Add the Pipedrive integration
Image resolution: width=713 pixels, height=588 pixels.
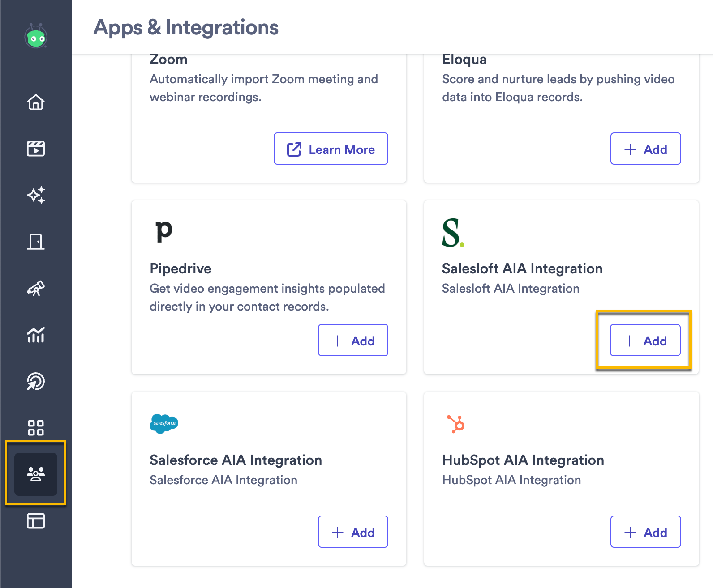point(353,340)
